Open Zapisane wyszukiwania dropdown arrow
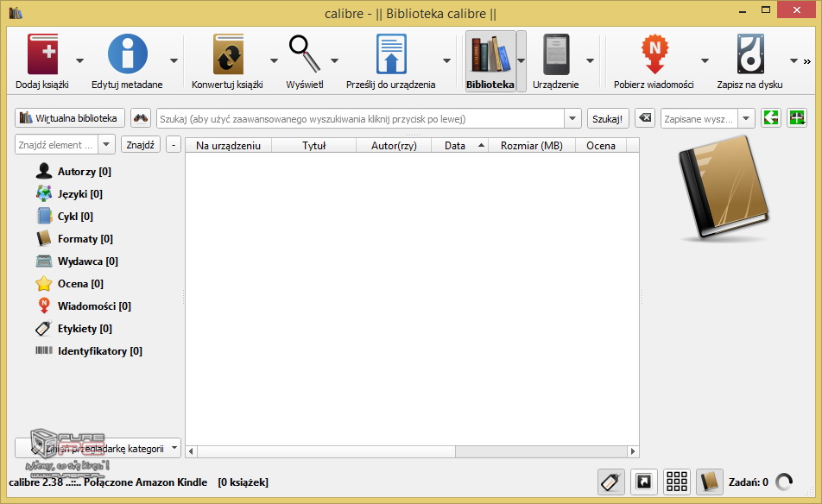Screen dimensions: 822x504 [746, 118]
